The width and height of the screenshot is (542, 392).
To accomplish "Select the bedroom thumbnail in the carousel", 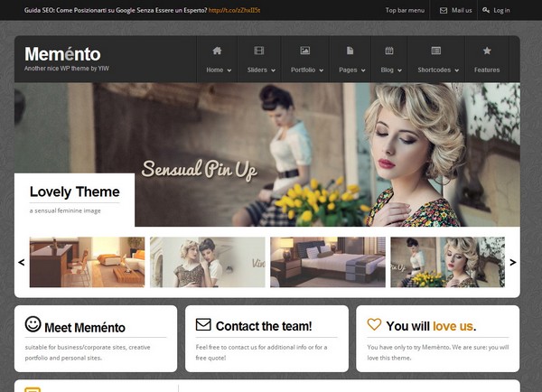I will 327,262.
